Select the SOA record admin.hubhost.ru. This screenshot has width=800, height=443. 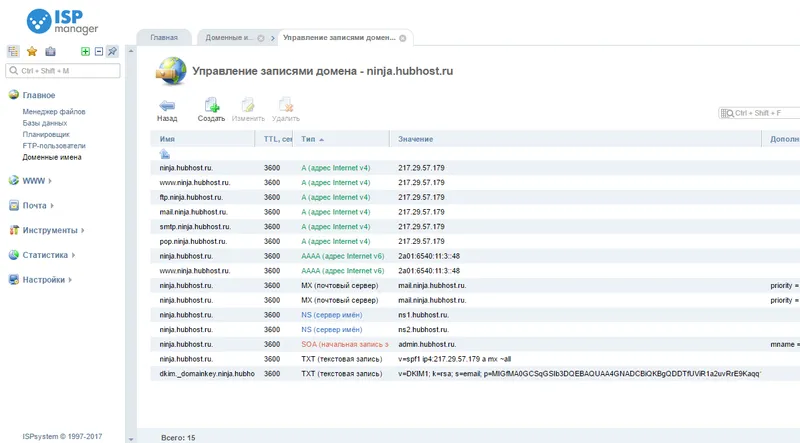coord(475,344)
